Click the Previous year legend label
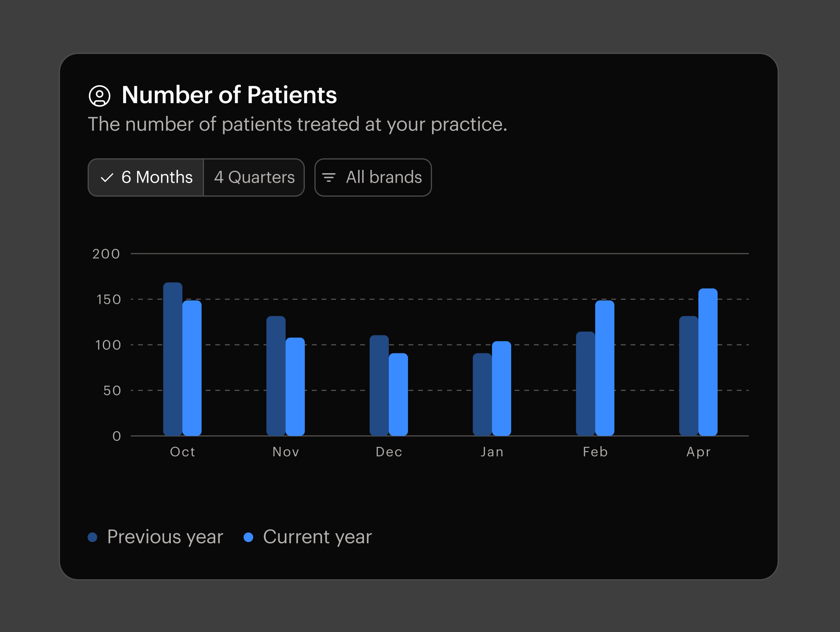The image size is (840, 632). 165,537
